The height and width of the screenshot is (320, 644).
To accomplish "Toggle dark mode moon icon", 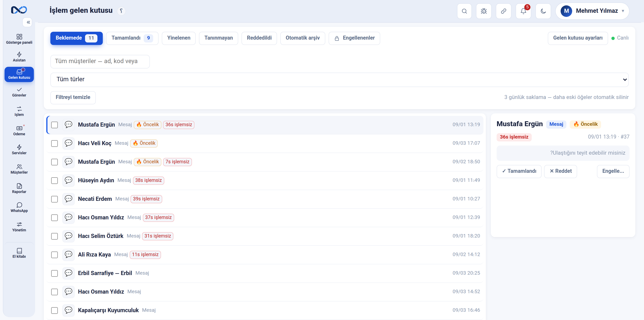I will pos(543,11).
